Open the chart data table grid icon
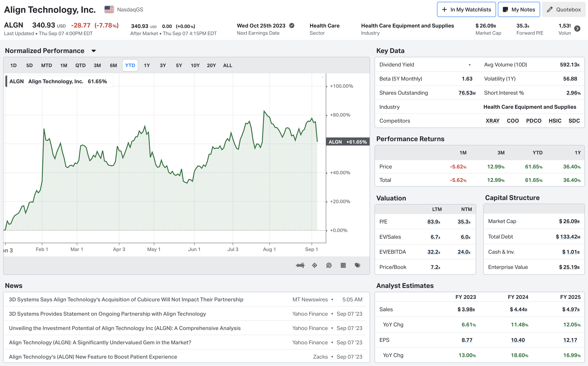 (x=343, y=265)
